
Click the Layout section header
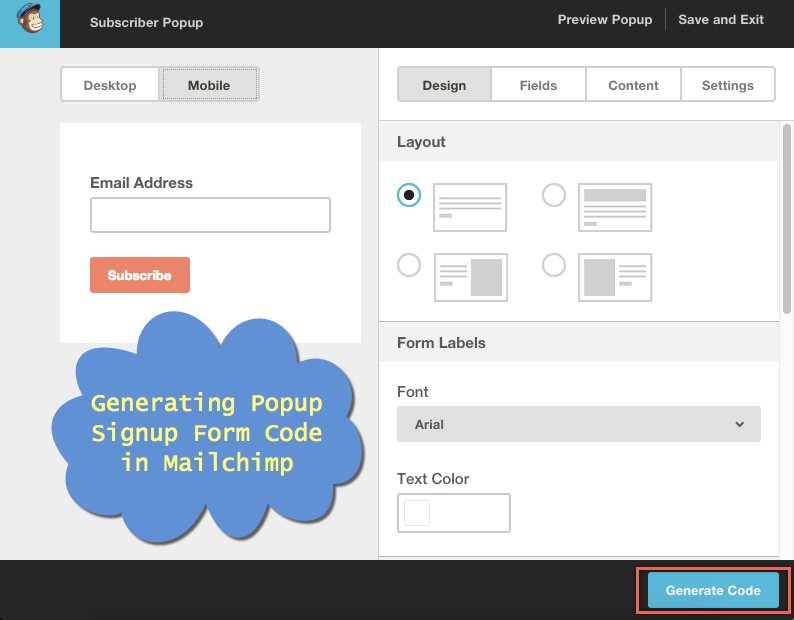579,141
